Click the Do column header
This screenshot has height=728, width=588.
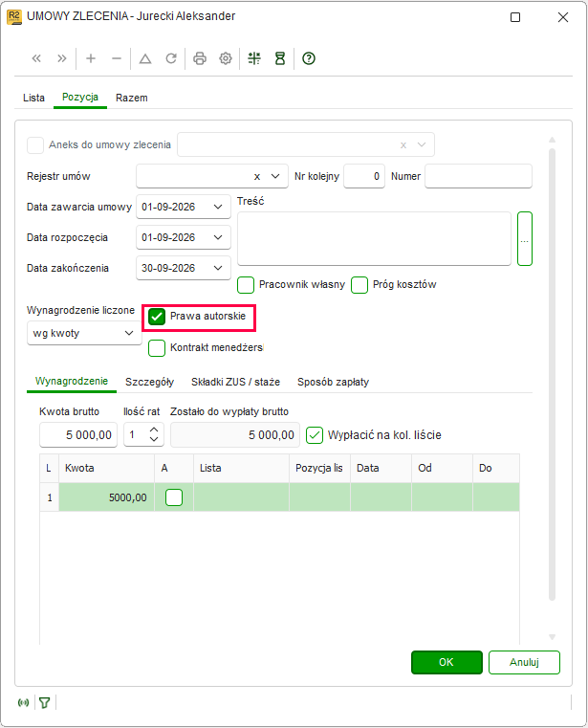[x=496, y=468]
